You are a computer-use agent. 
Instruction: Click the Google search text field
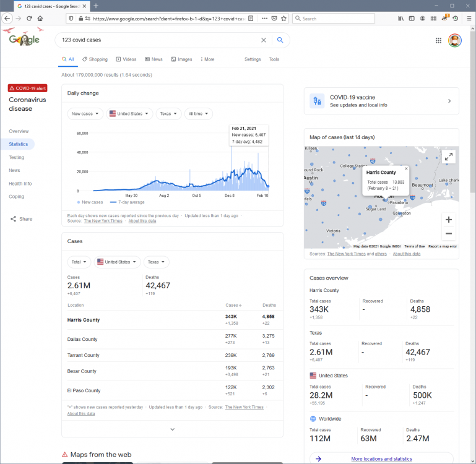155,40
